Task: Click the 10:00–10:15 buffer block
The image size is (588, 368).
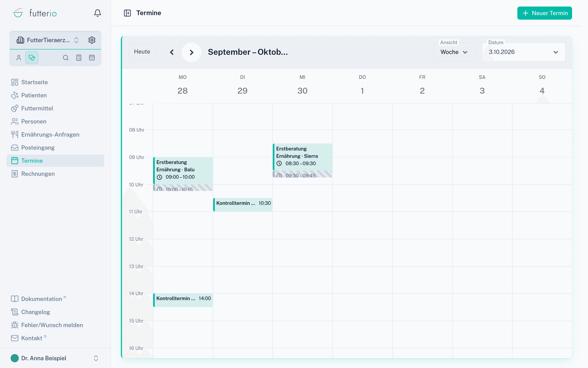Action: click(x=183, y=188)
